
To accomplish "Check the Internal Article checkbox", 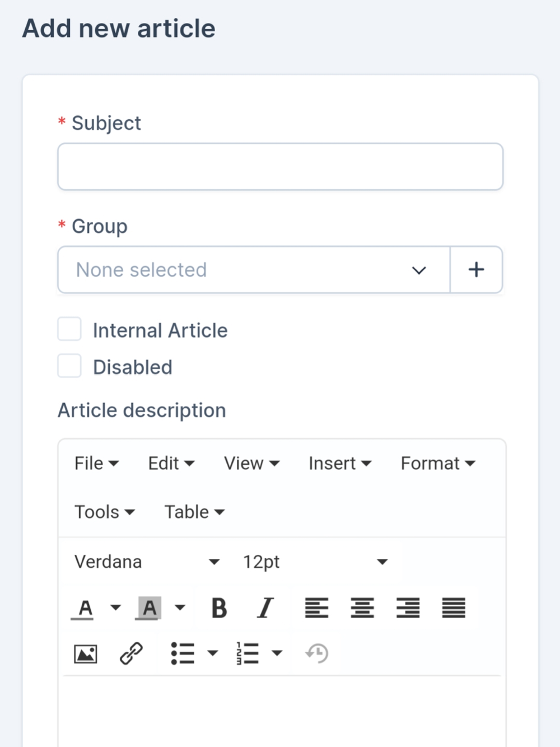I will click(69, 330).
